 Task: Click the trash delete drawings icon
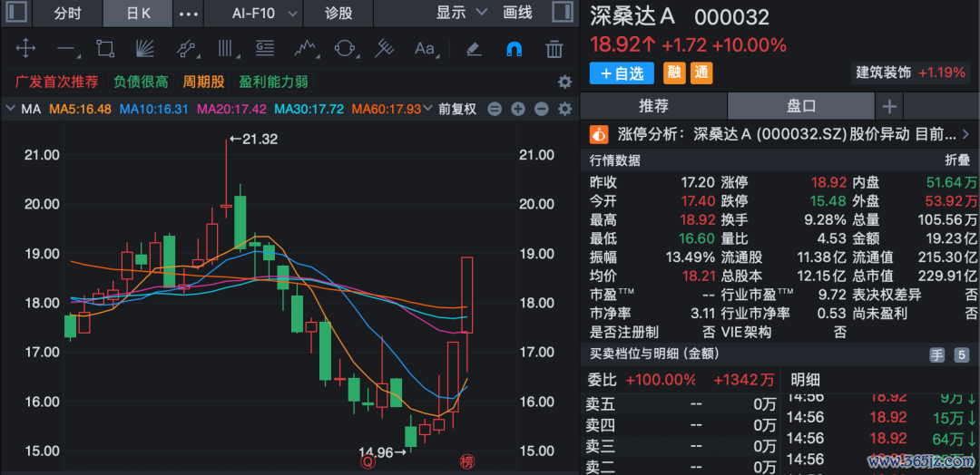click(x=554, y=48)
